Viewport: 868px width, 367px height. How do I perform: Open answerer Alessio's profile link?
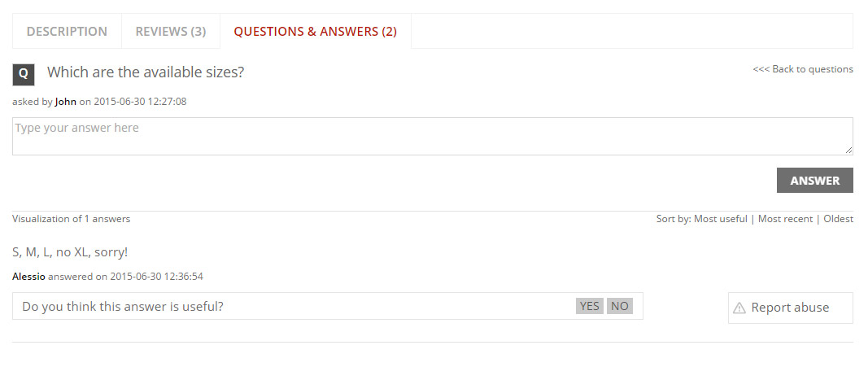click(x=29, y=277)
